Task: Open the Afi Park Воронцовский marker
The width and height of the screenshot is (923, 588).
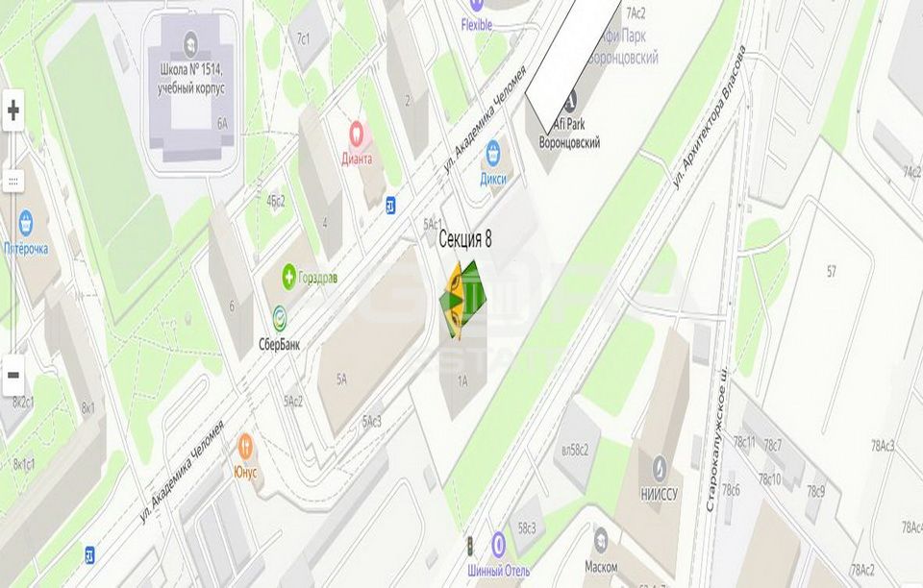Action: point(569,102)
